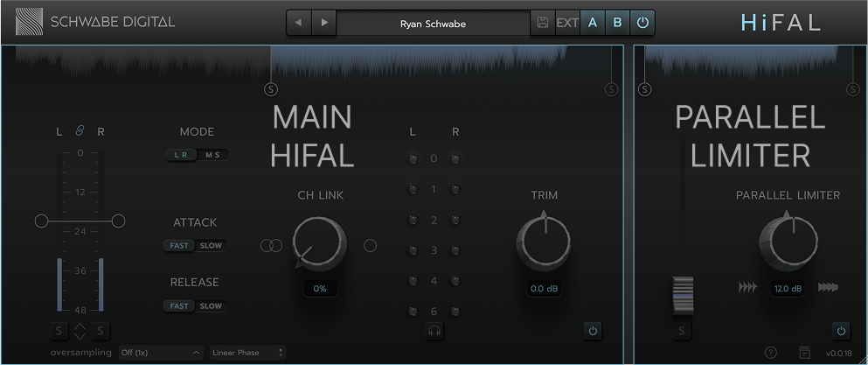Click the left input level meter bar

click(59, 284)
